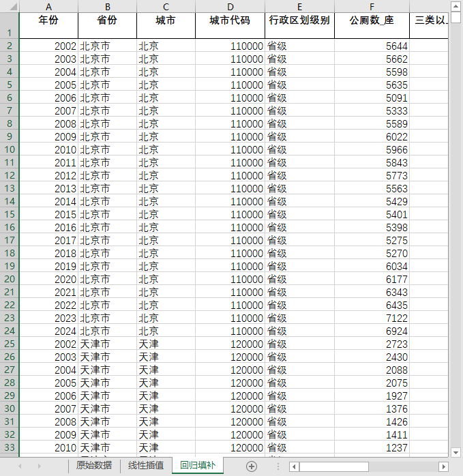Click vertical scrollbar up arrow
Screen dimensions: 463x476
(455, 6)
